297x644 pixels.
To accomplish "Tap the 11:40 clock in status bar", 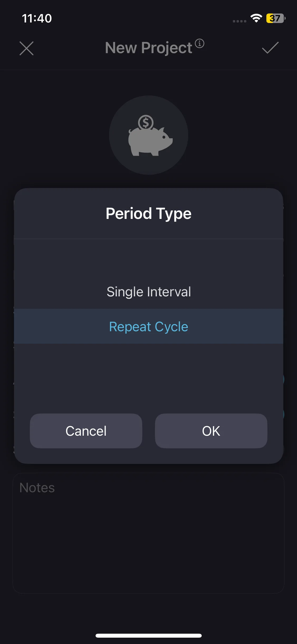I will 37,18.
